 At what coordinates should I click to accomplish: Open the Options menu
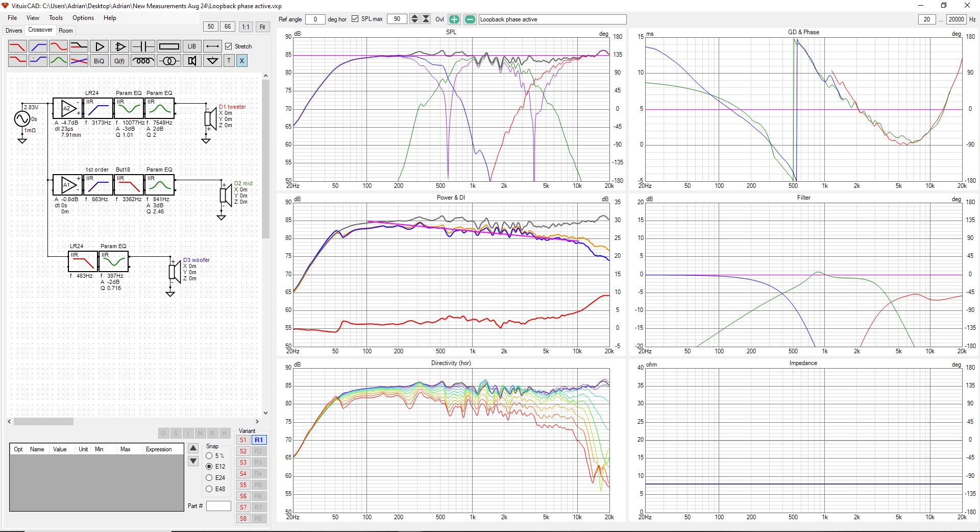click(x=83, y=18)
